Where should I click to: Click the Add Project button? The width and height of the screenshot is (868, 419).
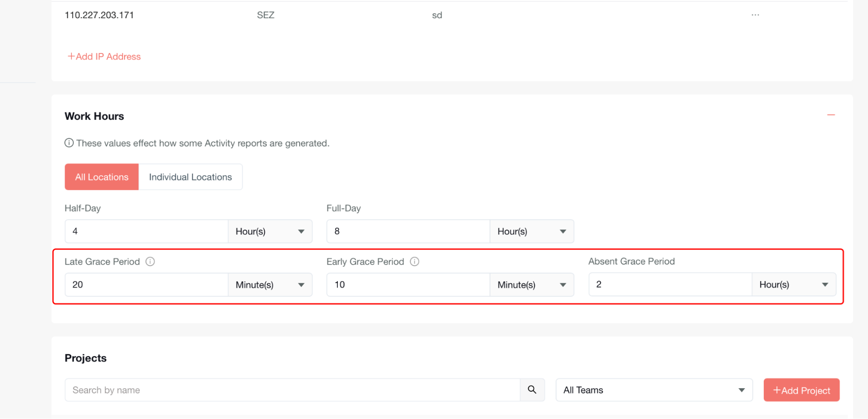click(801, 390)
